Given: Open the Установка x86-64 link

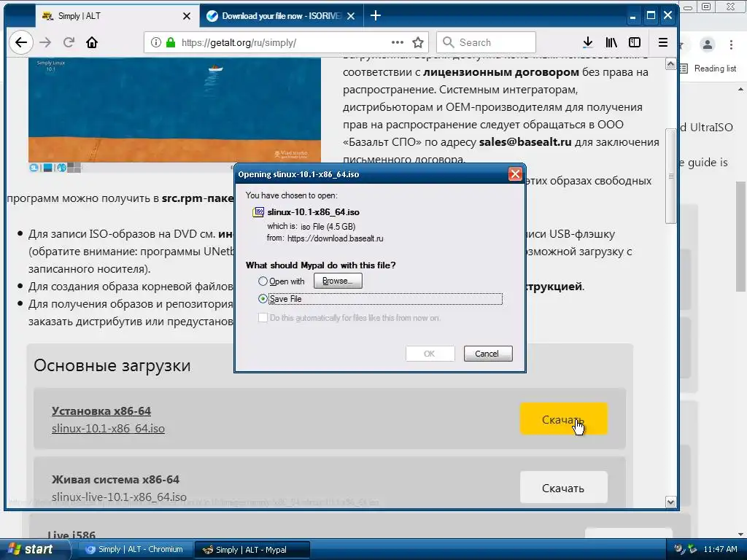Looking at the screenshot, I should point(101,411).
